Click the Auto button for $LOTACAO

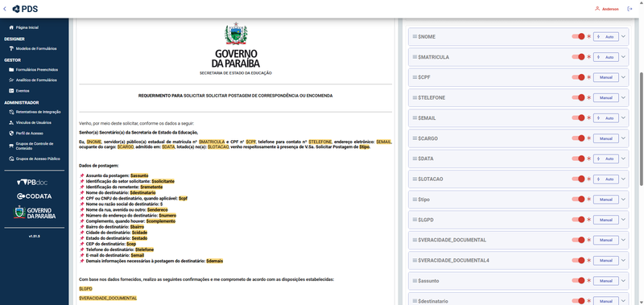point(606,179)
